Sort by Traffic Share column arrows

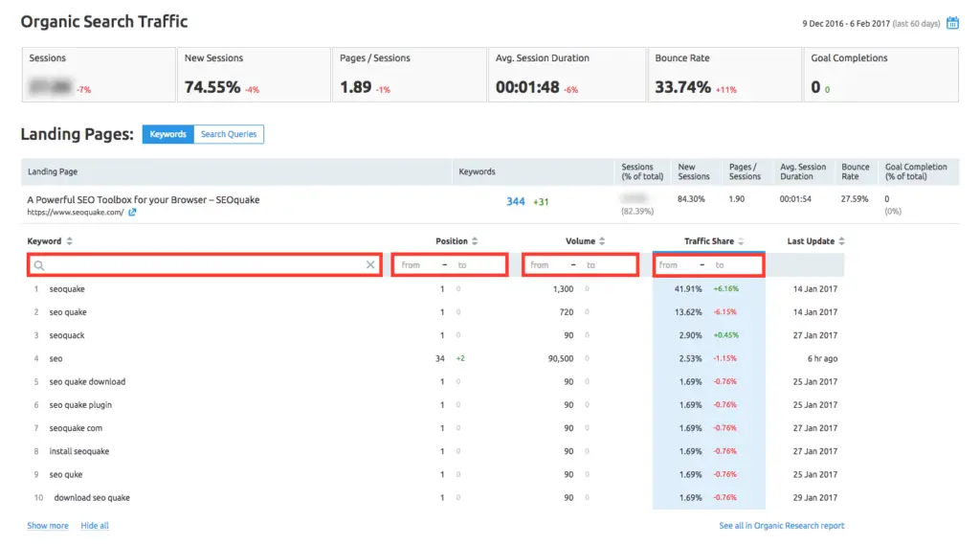pyautogui.click(x=741, y=241)
